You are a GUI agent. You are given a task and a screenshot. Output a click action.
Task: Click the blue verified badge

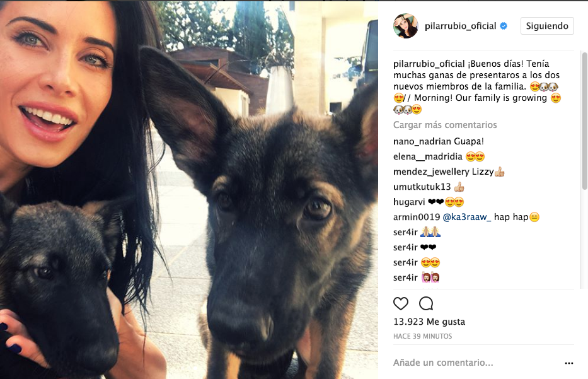click(x=504, y=26)
